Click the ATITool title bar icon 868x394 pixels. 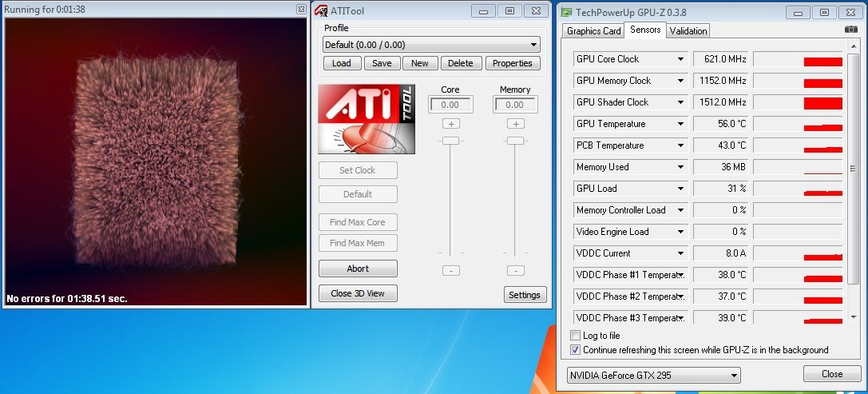(x=320, y=10)
